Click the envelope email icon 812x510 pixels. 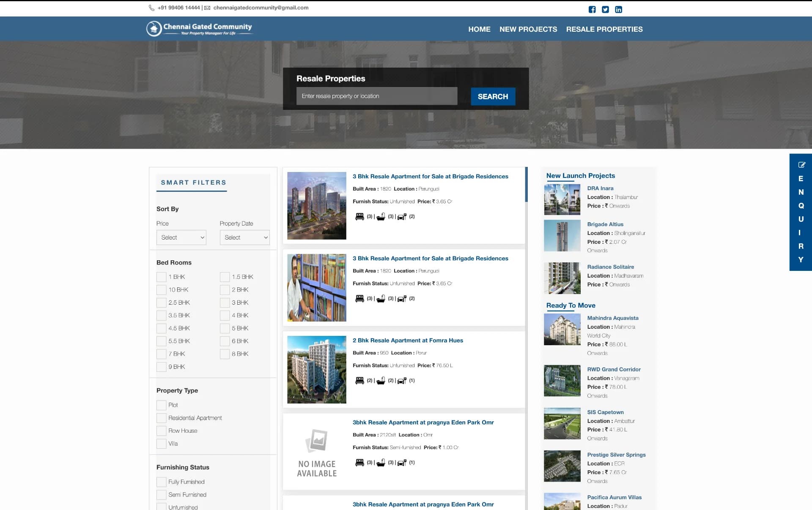[207, 8]
